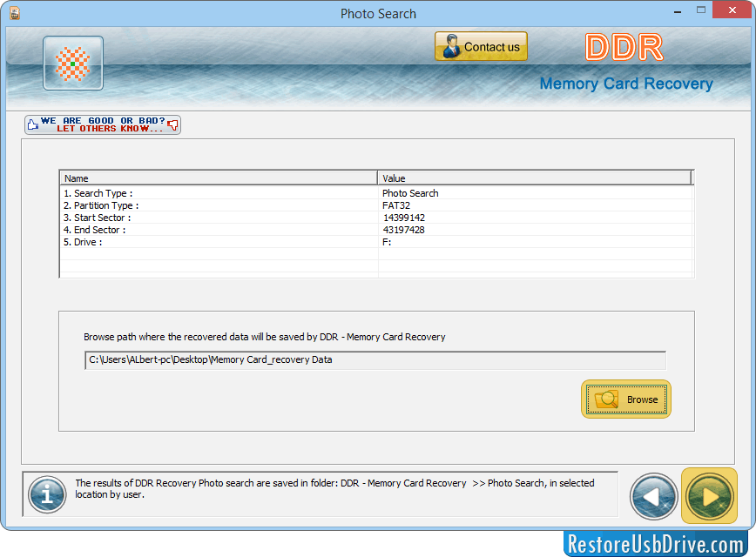This screenshot has height=557, width=756.
Task: Select the '1. Search Type :' row
Action: [x=376, y=193]
